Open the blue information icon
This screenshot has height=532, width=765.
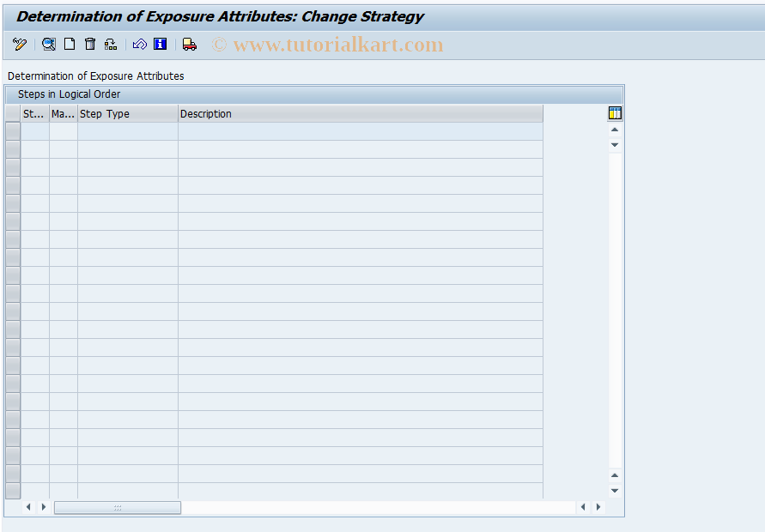point(160,45)
